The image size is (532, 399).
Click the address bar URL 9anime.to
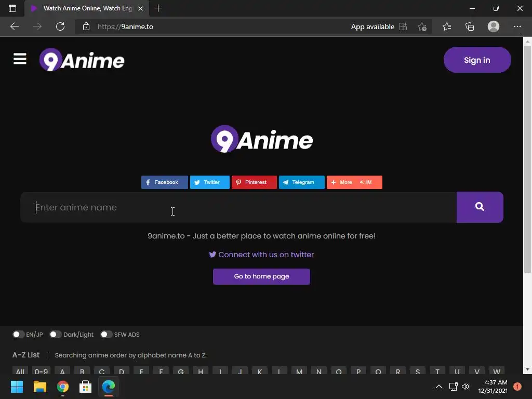(126, 26)
